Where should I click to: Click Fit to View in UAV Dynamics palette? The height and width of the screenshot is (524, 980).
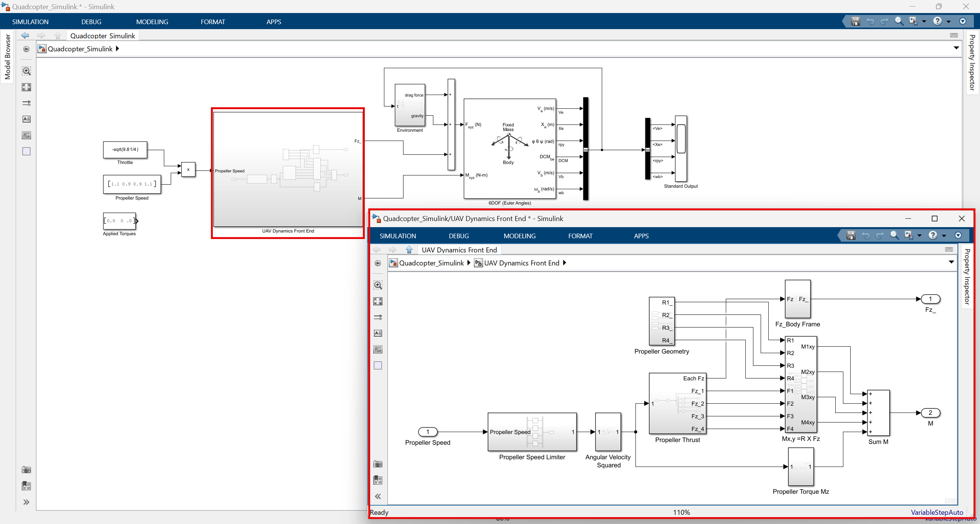coord(378,301)
